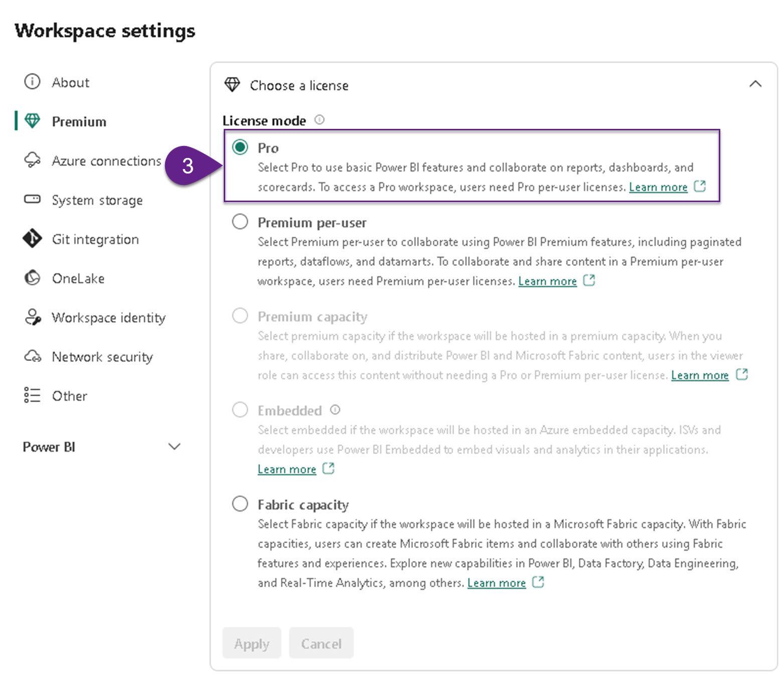Open the System storage settings page

pos(98,200)
